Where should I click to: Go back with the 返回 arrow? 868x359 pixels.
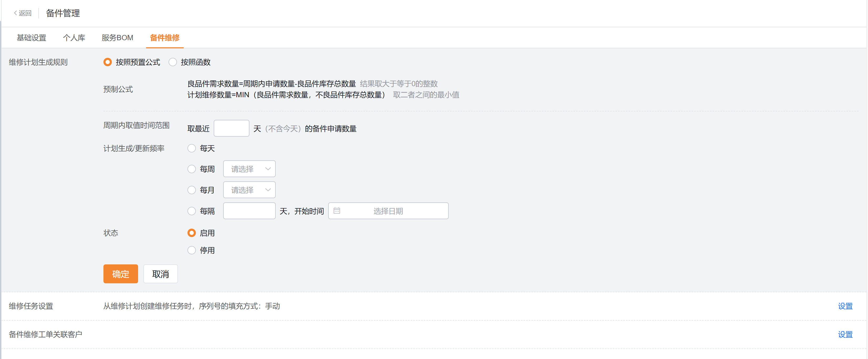[x=23, y=13]
